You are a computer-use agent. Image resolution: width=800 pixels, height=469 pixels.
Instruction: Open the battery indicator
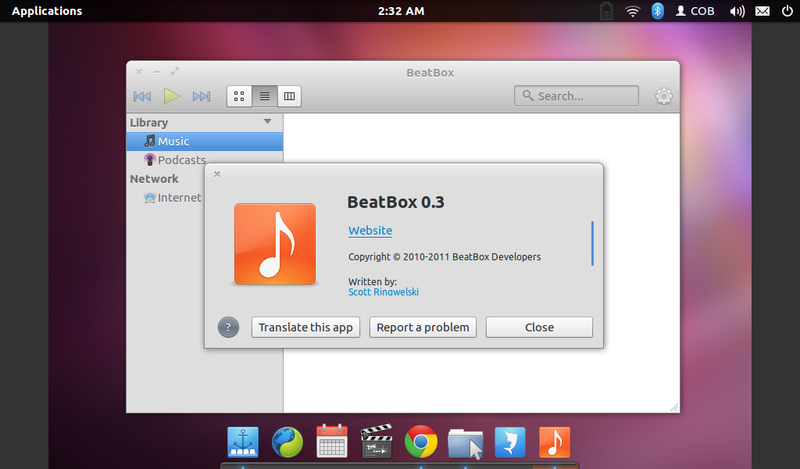click(x=606, y=11)
